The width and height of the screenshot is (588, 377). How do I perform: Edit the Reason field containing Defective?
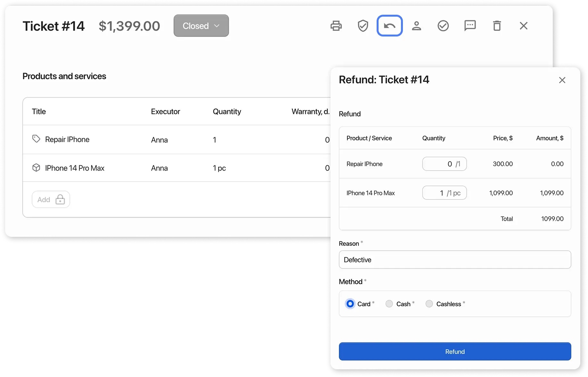point(455,260)
